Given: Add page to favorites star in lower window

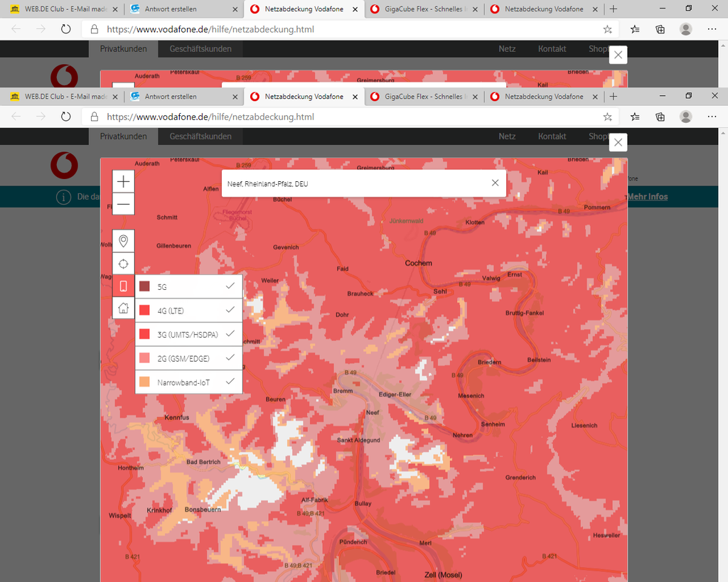Looking at the screenshot, I should 607,117.
